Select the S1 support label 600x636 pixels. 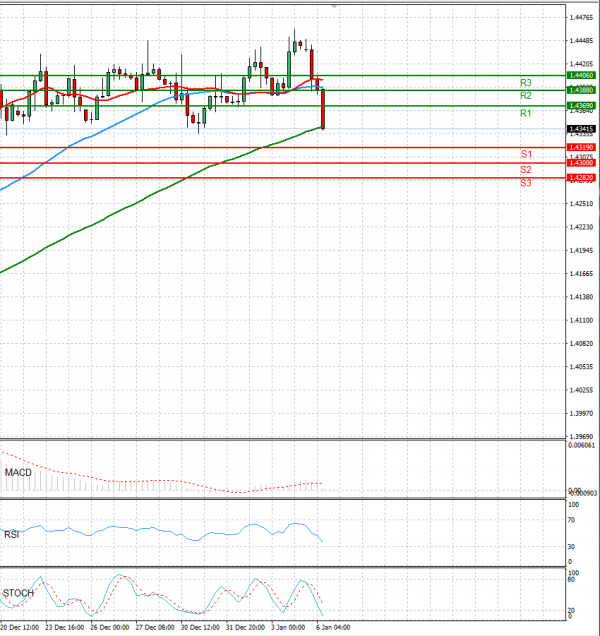tap(526, 154)
